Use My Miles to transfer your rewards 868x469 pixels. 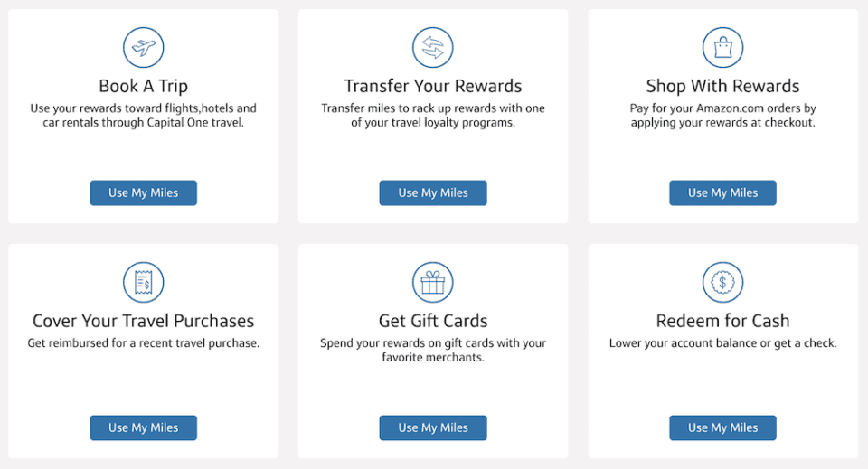[433, 193]
